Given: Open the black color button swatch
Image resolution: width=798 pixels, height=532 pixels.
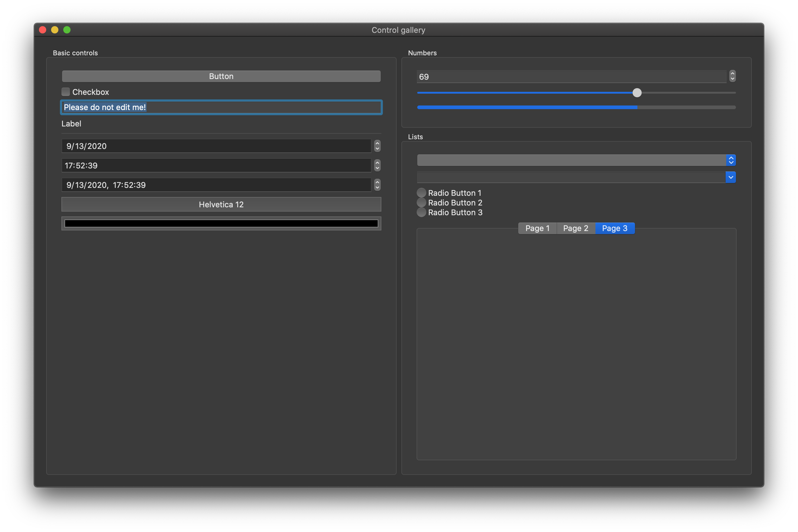Looking at the screenshot, I should [x=221, y=223].
